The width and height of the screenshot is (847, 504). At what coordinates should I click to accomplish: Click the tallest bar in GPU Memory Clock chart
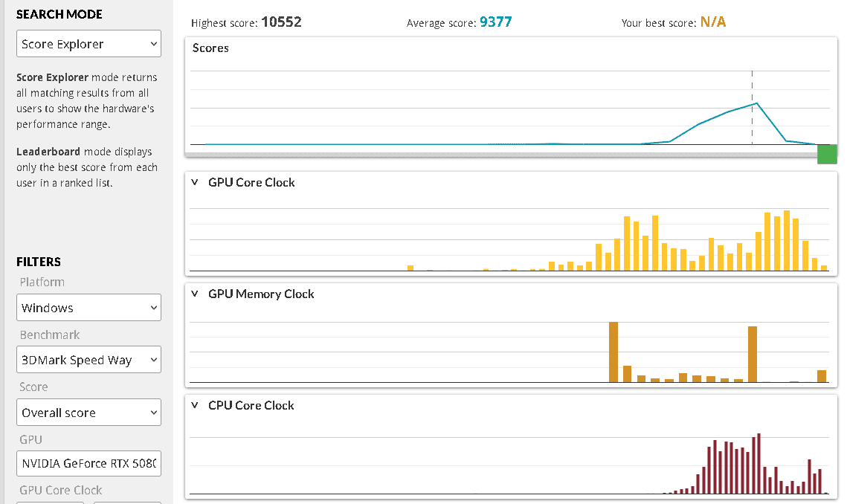[613, 352]
